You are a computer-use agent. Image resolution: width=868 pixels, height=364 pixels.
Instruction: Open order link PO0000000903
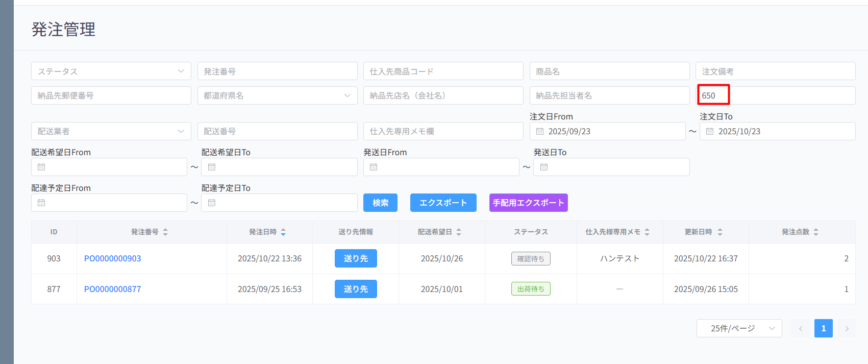click(112, 258)
